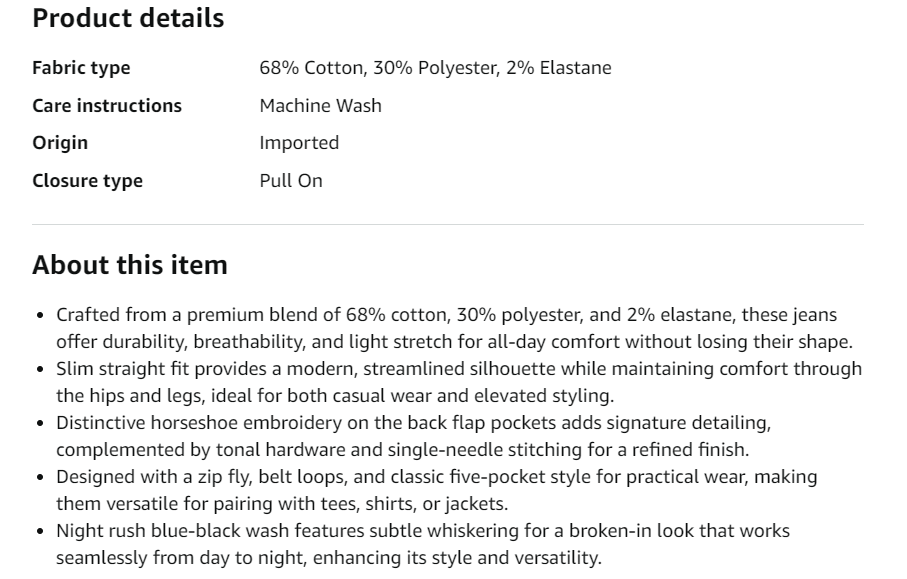Click the Closure type label
The height and width of the screenshot is (579, 907).
pos(87,180)
